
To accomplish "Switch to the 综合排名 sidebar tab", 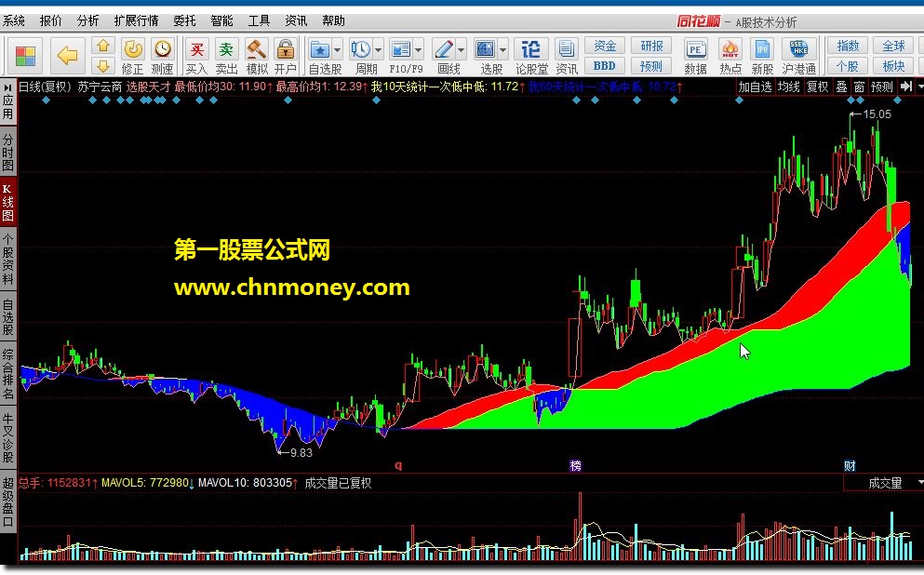I will point(7,374).
